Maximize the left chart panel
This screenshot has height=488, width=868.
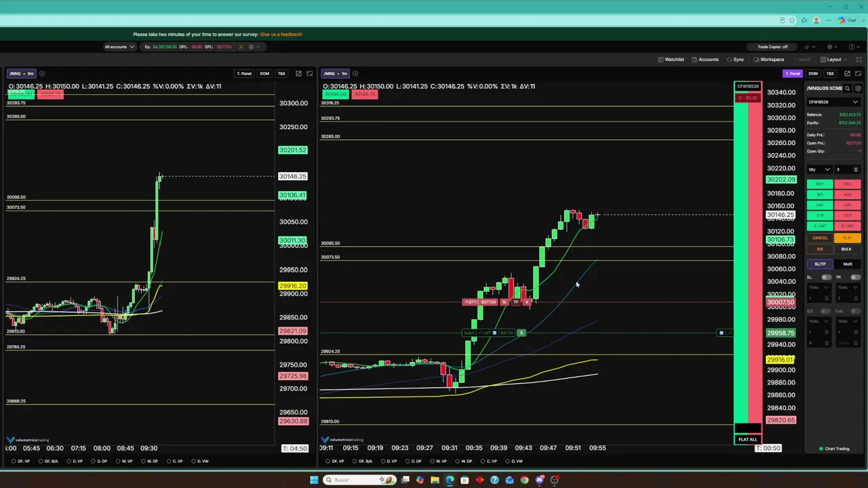click(x=310, y=73)
